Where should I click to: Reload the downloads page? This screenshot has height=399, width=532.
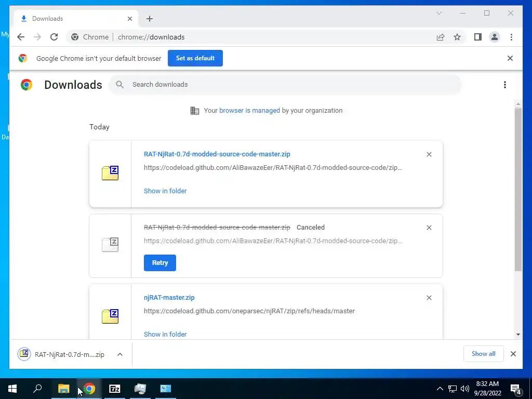pyautogui.click(x=54, y=37)
